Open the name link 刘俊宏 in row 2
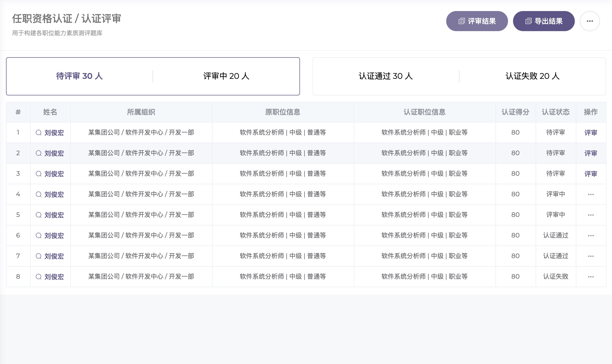This screenshot has width=612, height=364. (54, 153)
